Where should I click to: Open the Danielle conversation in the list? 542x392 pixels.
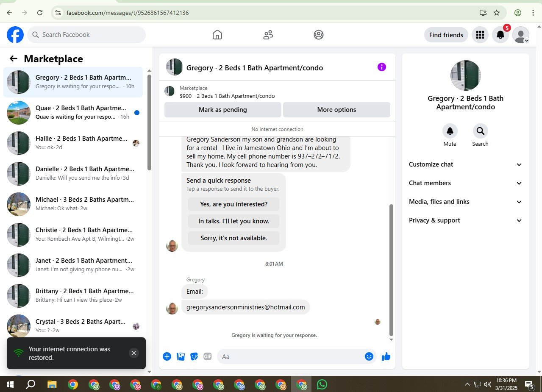click(x=73, y=174)
